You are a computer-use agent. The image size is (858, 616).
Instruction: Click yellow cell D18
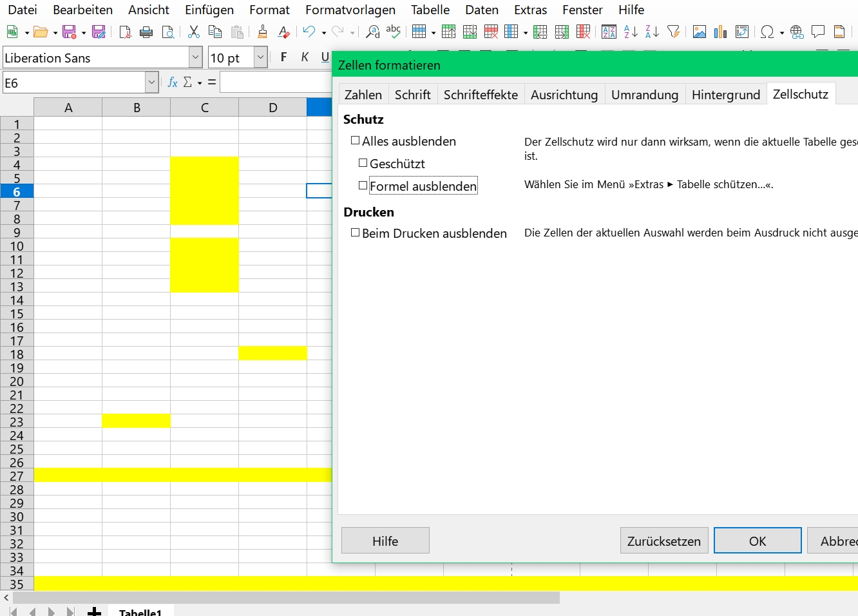tap(272, 353)
